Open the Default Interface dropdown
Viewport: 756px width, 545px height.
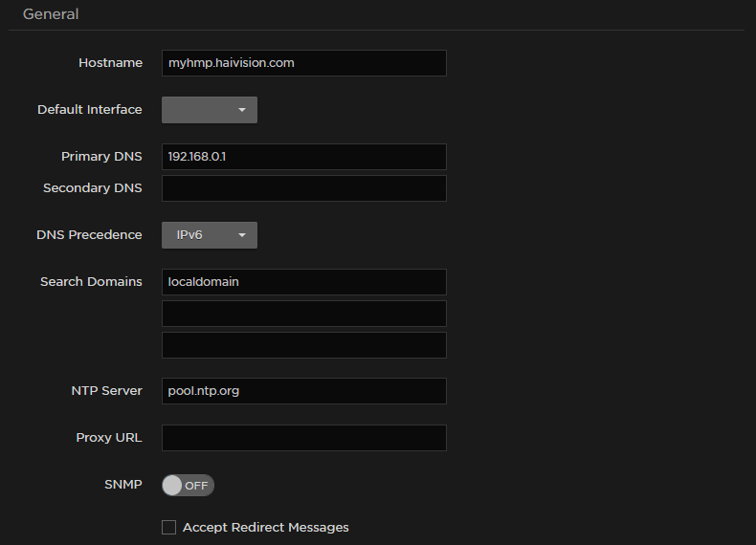click(x=209, y=110)
